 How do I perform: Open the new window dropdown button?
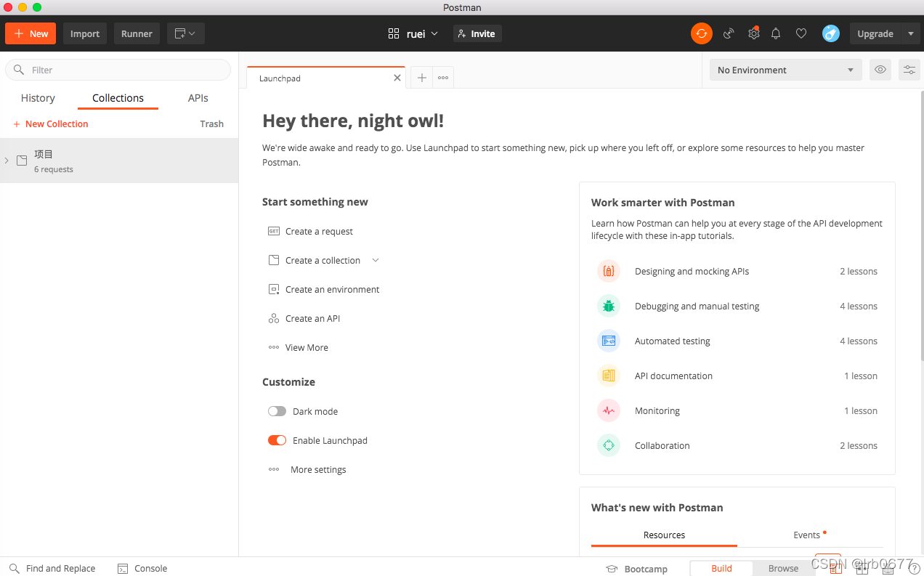[x=186, y=33]
